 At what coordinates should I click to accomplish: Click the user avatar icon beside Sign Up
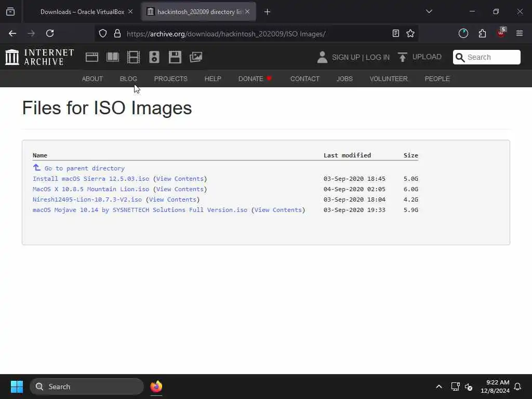point(322,57)
